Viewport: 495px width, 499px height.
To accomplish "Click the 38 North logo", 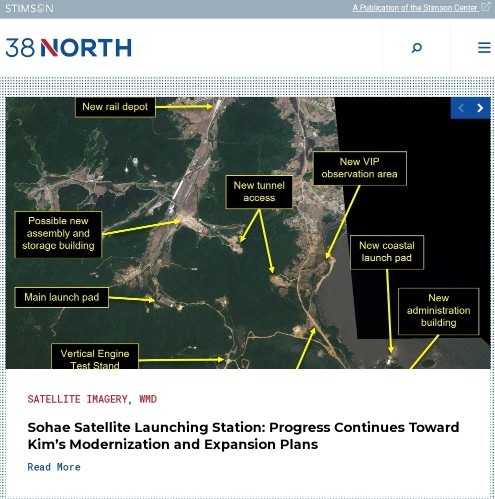I will tap(69, 48).
